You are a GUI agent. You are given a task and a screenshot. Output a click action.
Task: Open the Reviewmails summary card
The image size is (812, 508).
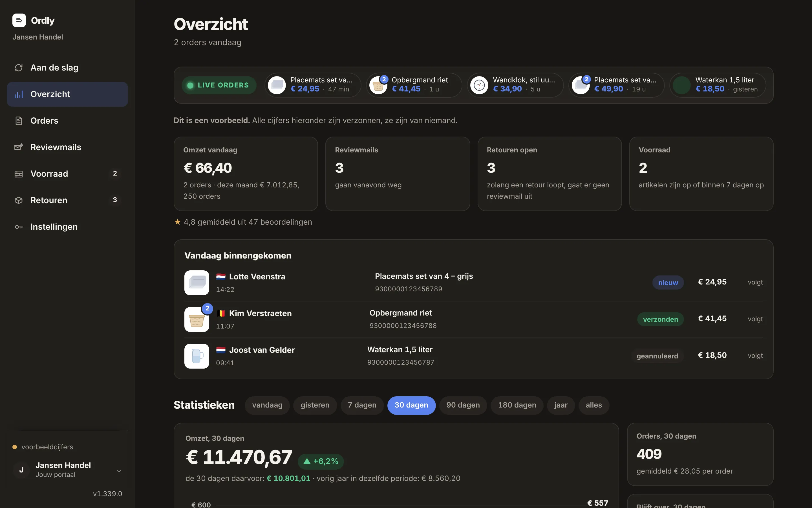[398, 174]
